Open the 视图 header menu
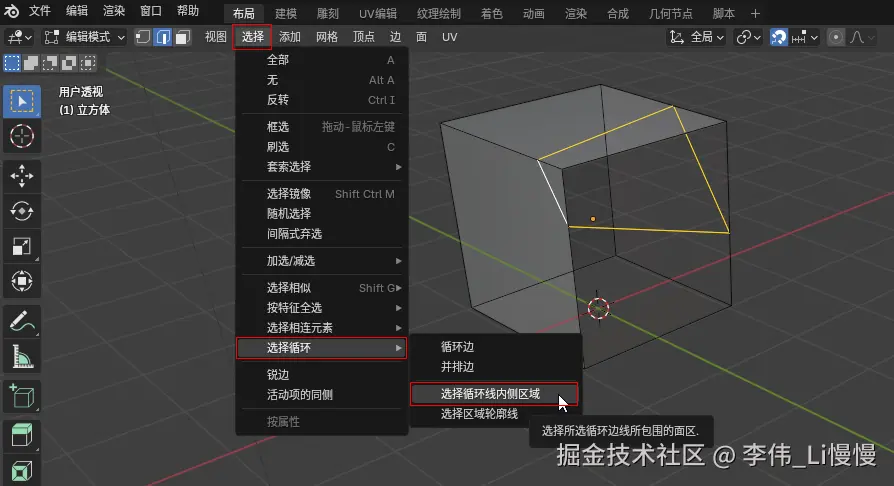The height and width of the screenshot is (486, 894). click(x=216, y=37)
